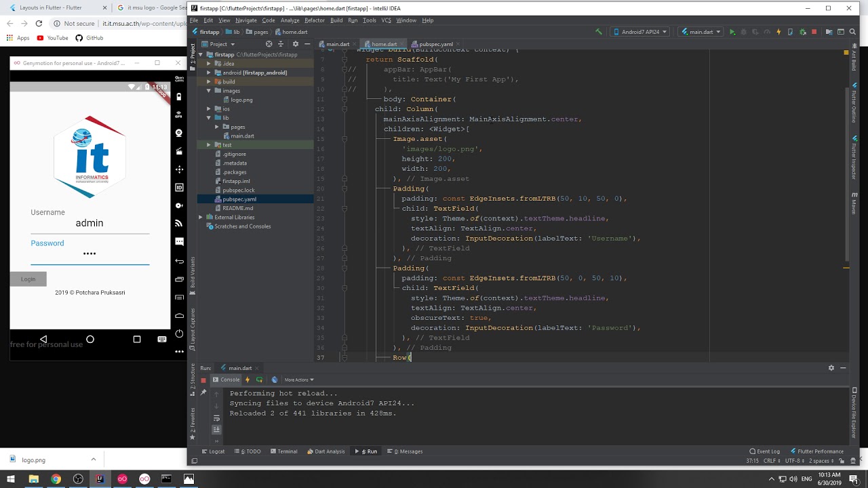Open the main.dart run configuration dropdown
The image size is (868, 488).
[701, 32]
